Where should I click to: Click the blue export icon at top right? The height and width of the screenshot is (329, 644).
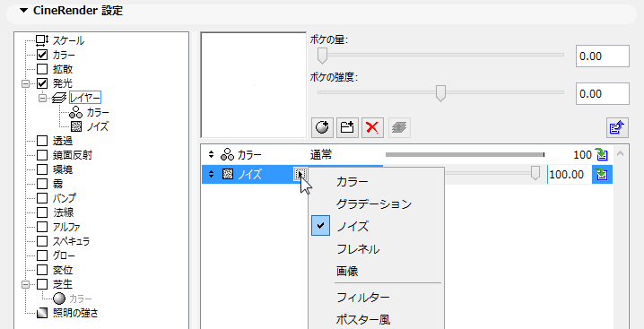coord(618,127)
